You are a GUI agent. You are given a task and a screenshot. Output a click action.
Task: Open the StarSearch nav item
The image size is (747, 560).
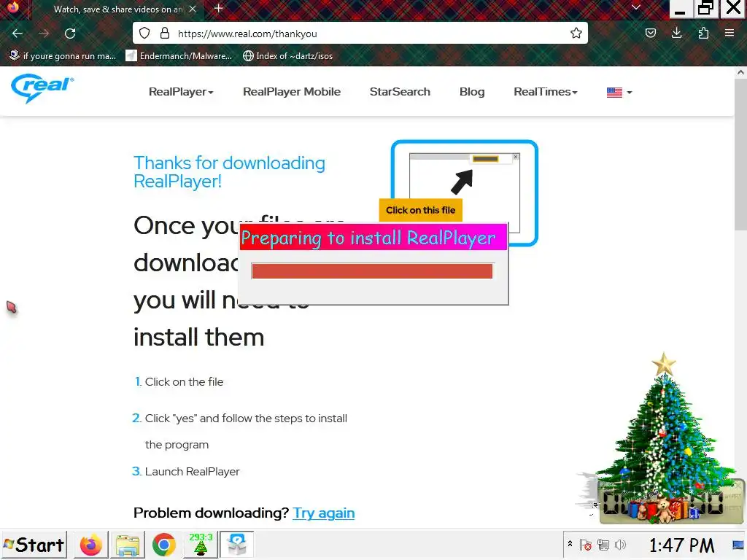400,91
